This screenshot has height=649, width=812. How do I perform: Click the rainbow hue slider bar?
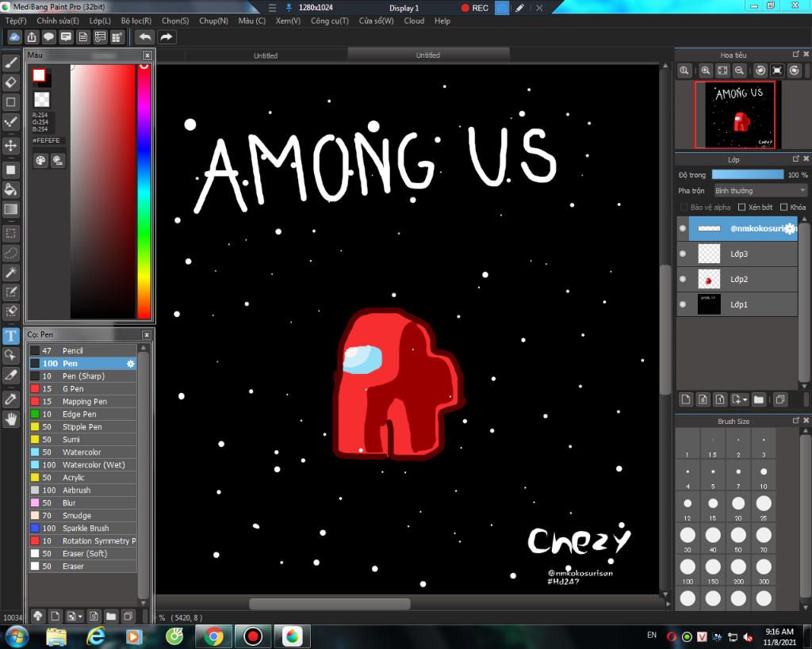[x=144, y=191]
